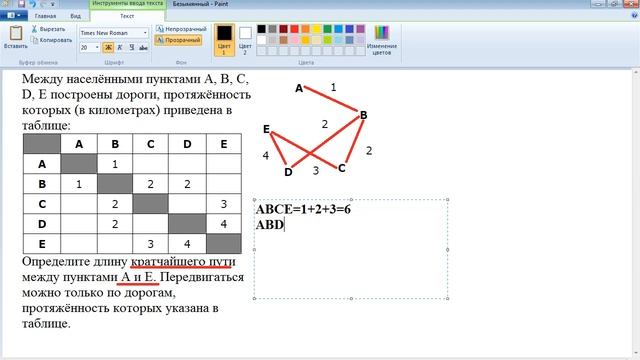The image size is (640, 360).
Task: Click the text 'ABCE=1+2+3=6'
Action: (303, 209)
